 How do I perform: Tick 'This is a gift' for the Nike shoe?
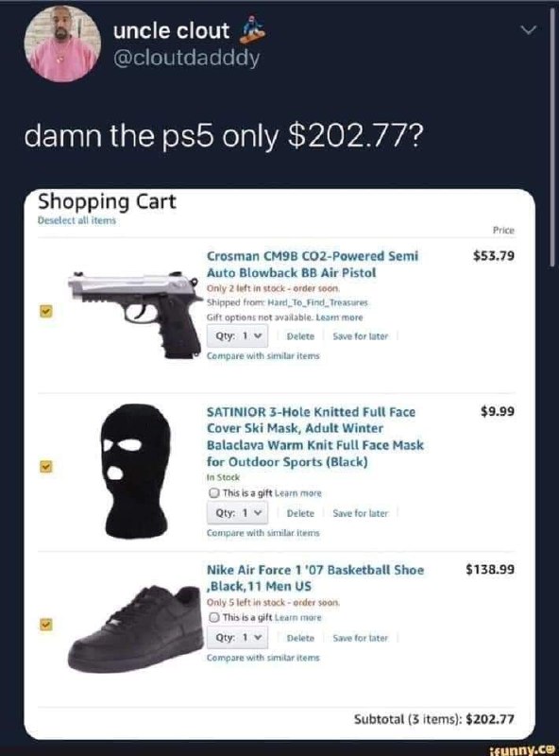(x=214, y=617)
